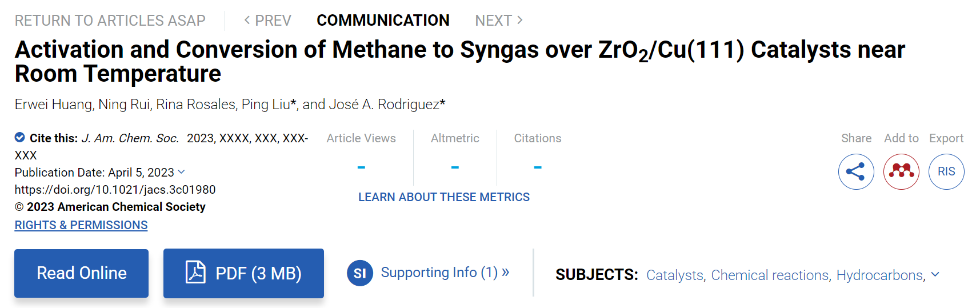Screen dimensions: 980x308
Task: Click the verified checkmark beside Cite this
Action: tap(19, 137)
